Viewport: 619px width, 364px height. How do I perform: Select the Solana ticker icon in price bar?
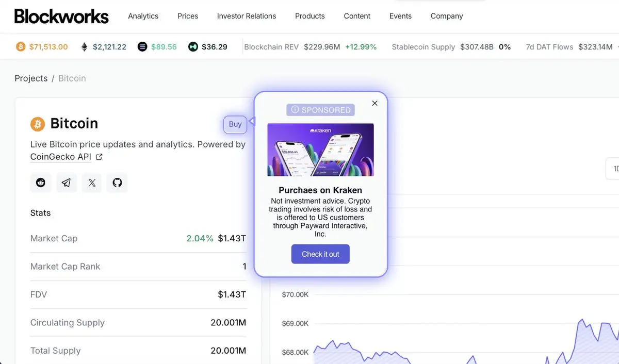point(142,47)
